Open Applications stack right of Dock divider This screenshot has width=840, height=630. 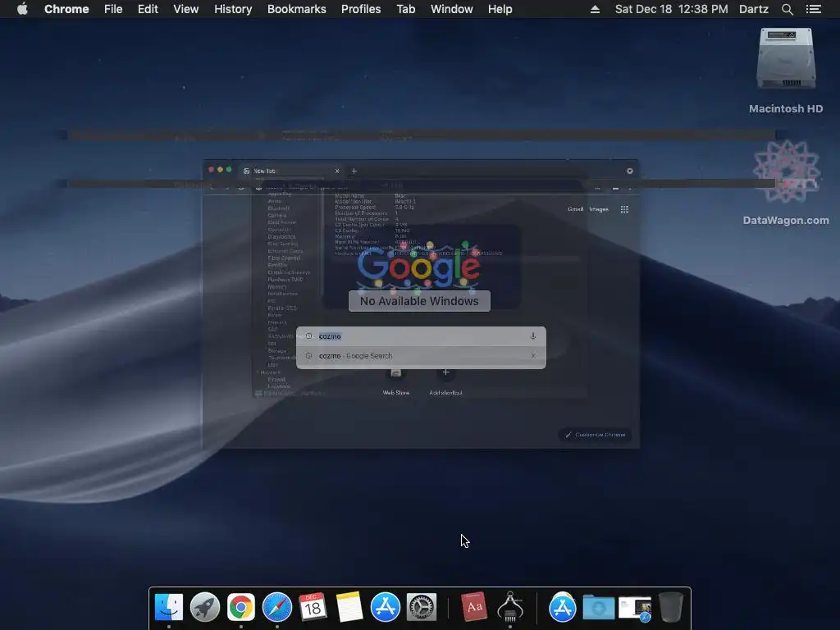(x=563, y=608)
